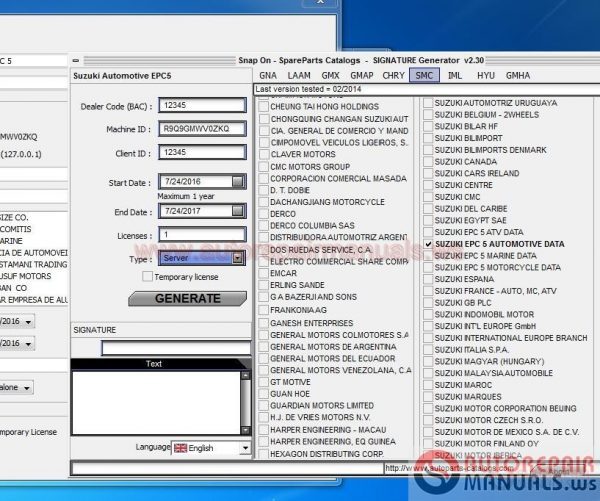Tick the SUZUKI CANADA checkbox
600x501 pixels.
click(428, 162)
